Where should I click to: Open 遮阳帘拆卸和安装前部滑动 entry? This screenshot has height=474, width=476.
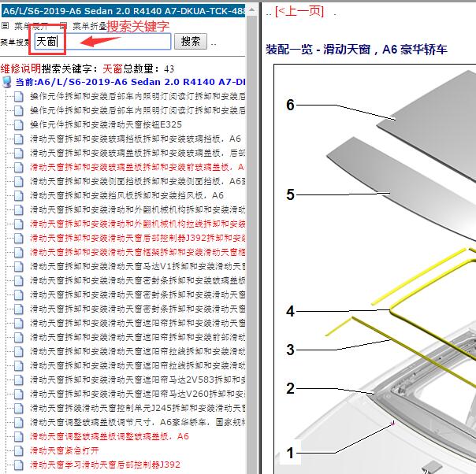tap(137, 337)
